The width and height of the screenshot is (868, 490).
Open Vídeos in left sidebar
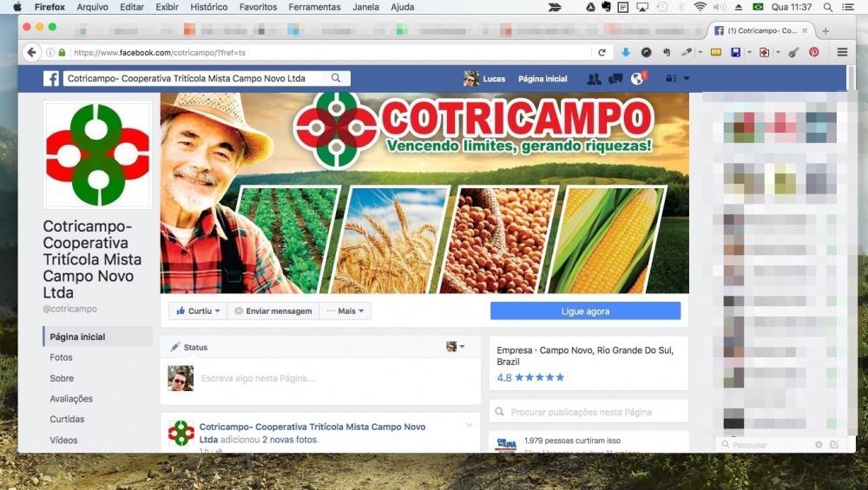click(63, 441)
